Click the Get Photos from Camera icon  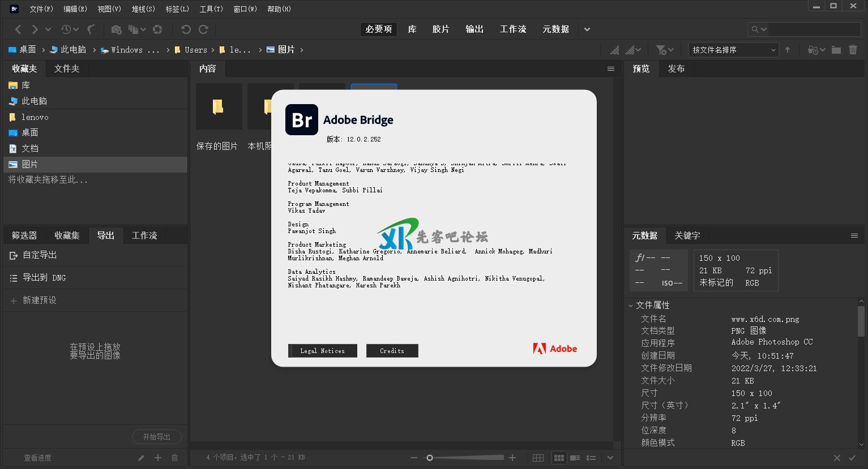tap(116, 29)
